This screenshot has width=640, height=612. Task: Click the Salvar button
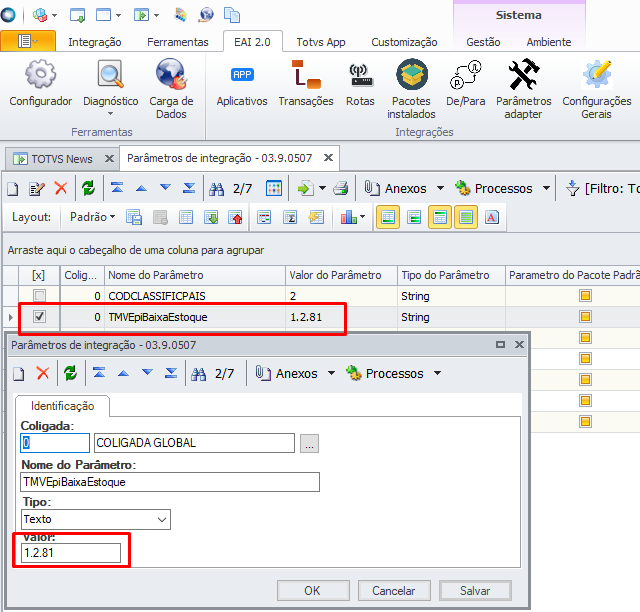point(475,590)
